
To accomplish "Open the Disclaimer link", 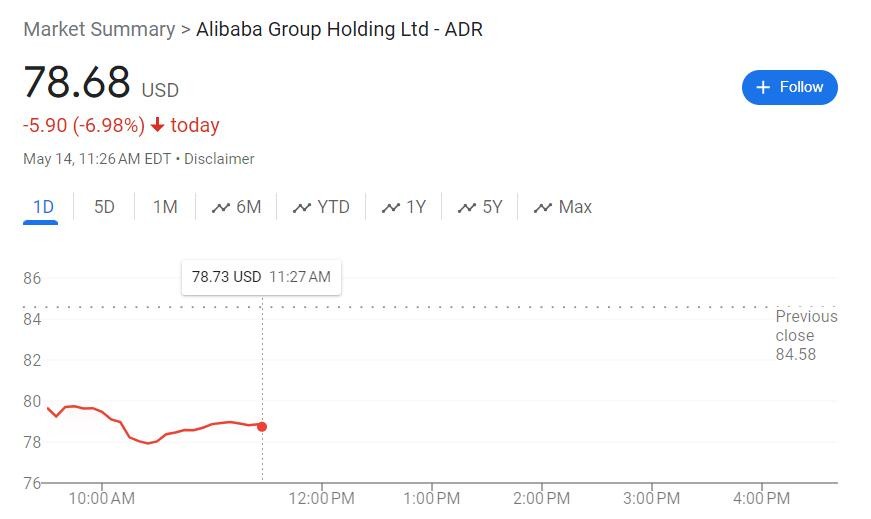I will pyautogui.click(x=219, y=159).
